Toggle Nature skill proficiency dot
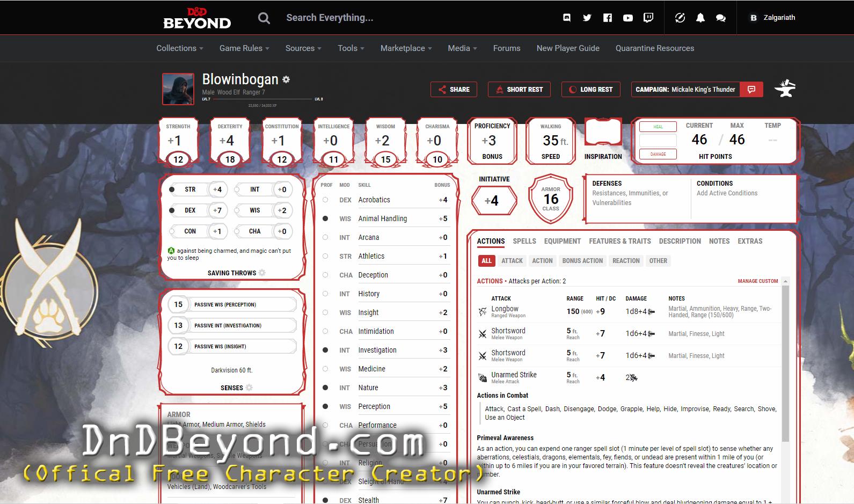854x504 pixels. coord(325,388)
